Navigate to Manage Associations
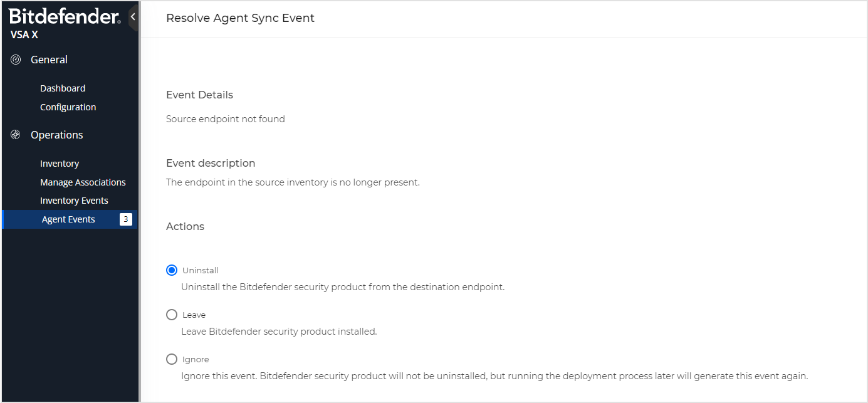This screenshot has height=403, width=868. click(x=83, y=182)
